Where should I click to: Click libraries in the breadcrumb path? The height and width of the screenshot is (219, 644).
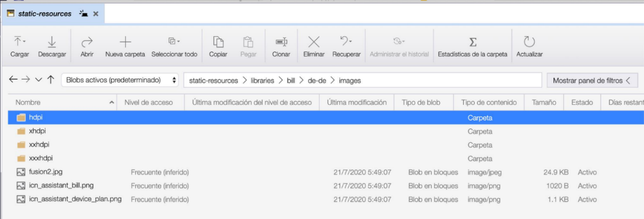click(262, 81)
